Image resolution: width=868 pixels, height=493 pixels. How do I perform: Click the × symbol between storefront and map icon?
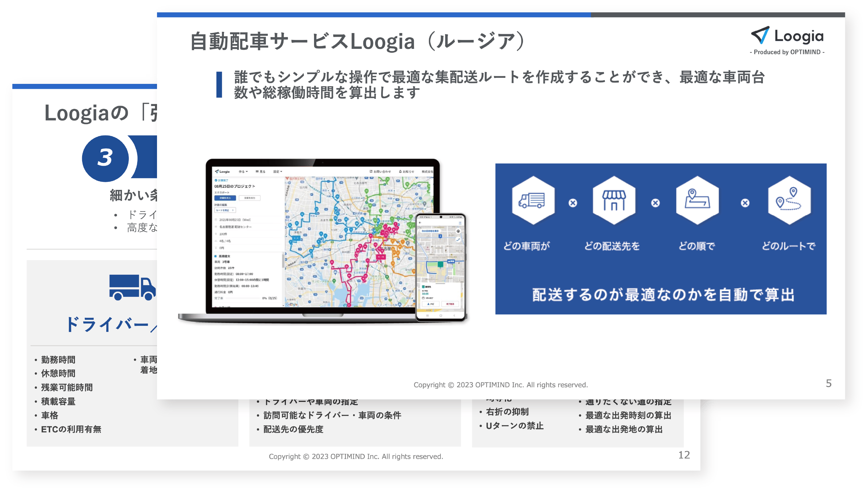[x=655, y=203]
